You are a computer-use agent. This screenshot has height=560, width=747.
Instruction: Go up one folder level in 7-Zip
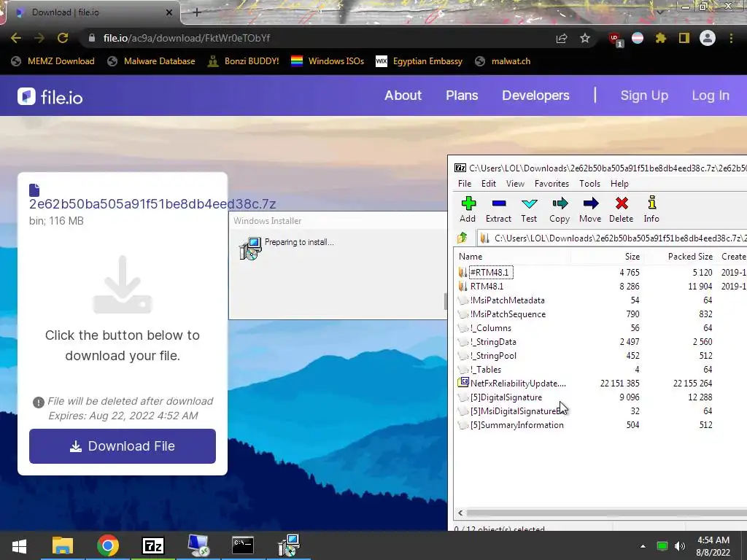462,238
